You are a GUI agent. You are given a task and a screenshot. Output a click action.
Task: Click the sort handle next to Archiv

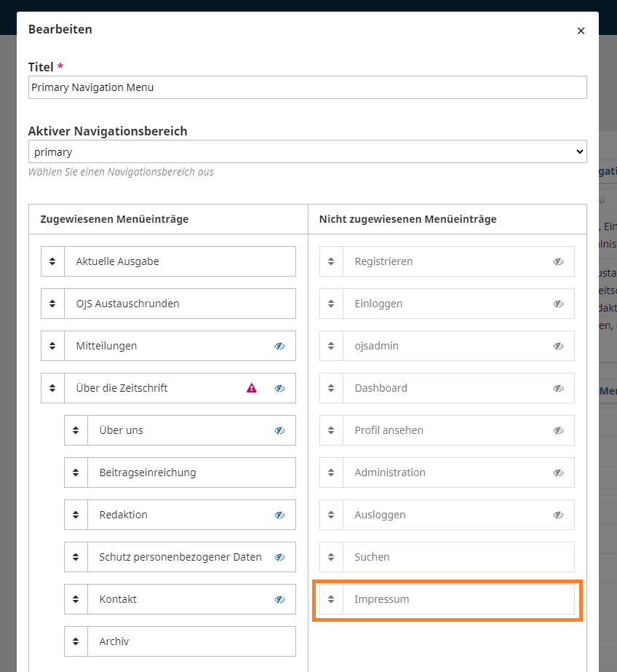(76, 641)
